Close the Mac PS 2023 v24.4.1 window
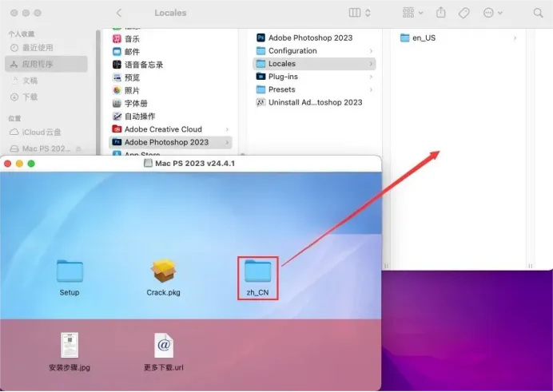Screen dimensions: 553x392 click(x=8, y=164)
